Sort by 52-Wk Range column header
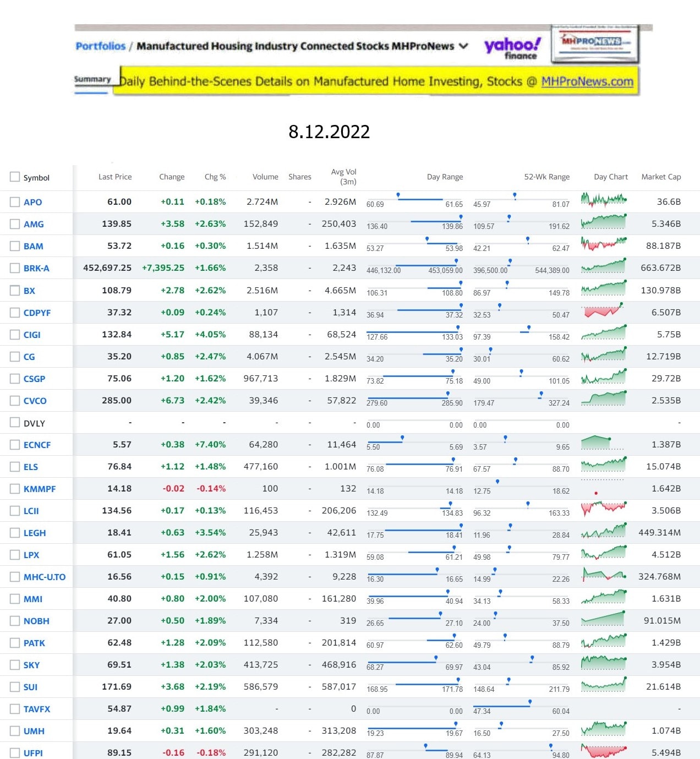This screenshot has height=759, width=700. 546,177
